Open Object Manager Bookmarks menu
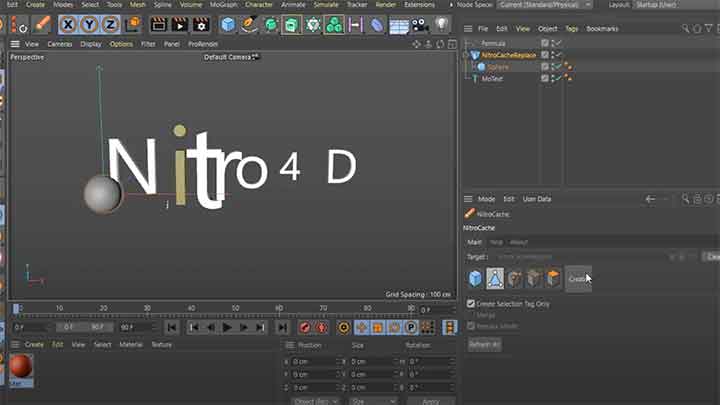The width and height of the screenshot is (720, 405). click(x=602, y=28)
